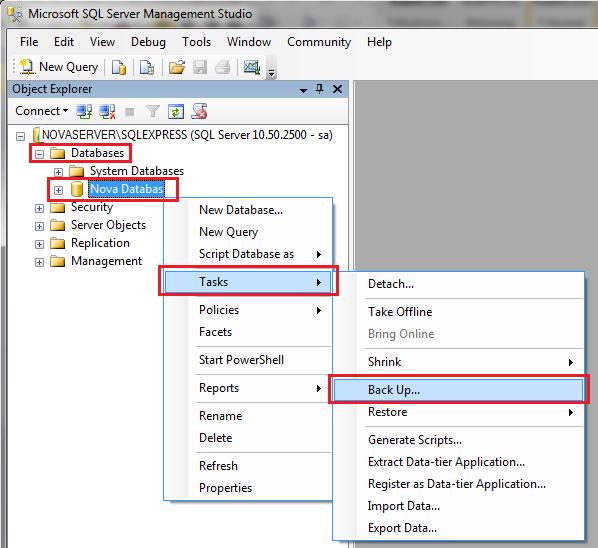The width and height of the screenshot is (598, 548).
Task: Select the Management folder
Action: point(106,261)
